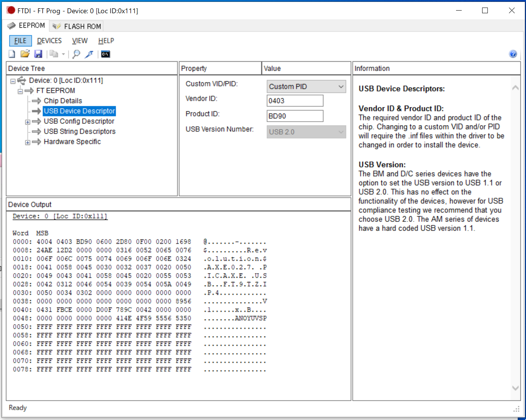Click the Information panel header
The image size is (526, 420).
(x=436, y=68)
